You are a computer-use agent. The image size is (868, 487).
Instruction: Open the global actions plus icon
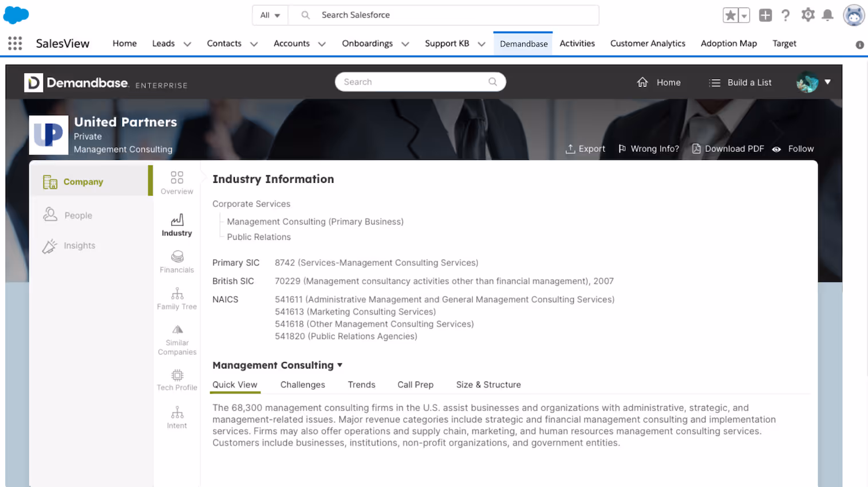pyautogui.click(x=766, y=15)
